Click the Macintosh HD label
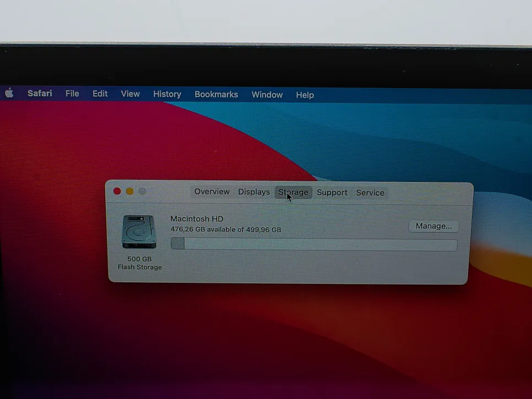 [197, 219]
